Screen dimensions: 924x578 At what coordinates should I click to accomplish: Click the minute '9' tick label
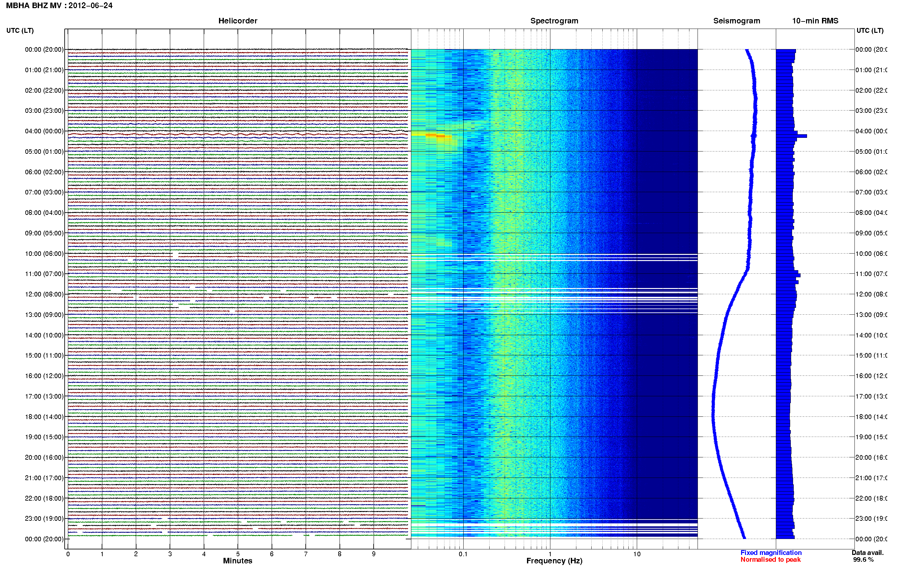tap(374, 554)
